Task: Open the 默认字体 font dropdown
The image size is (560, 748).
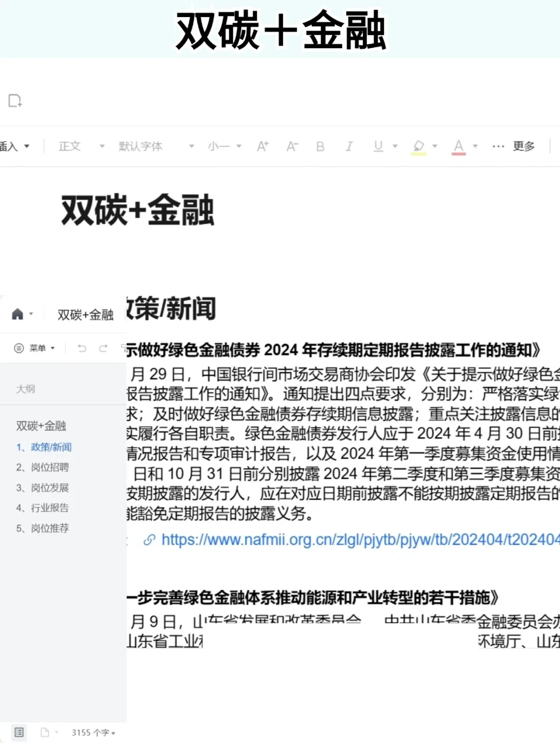Action: 156,147
